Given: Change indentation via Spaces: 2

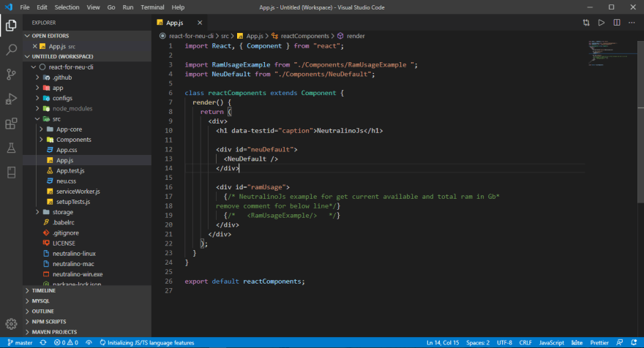Looking at the screenshot, I should click(x=478, y=343).
